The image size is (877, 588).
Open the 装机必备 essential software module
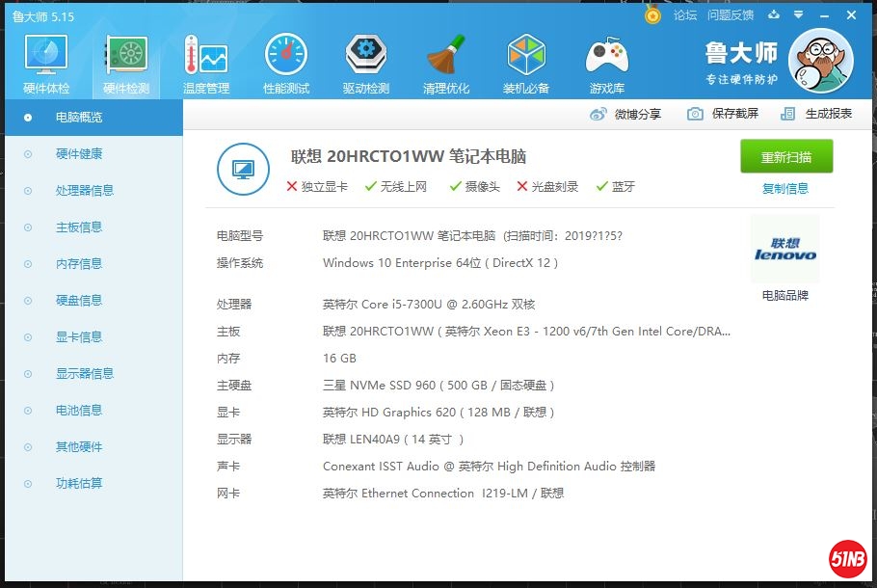coord(526,64)
